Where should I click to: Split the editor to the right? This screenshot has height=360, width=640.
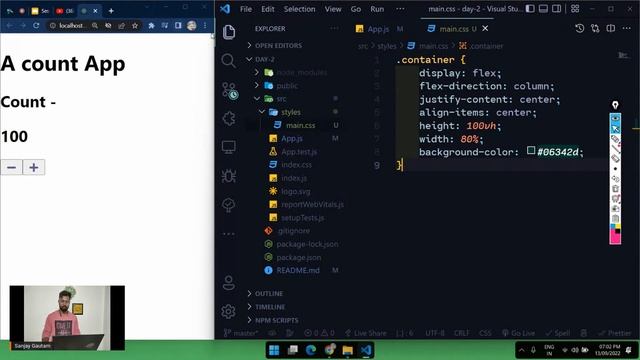click(x=611, y=29)
